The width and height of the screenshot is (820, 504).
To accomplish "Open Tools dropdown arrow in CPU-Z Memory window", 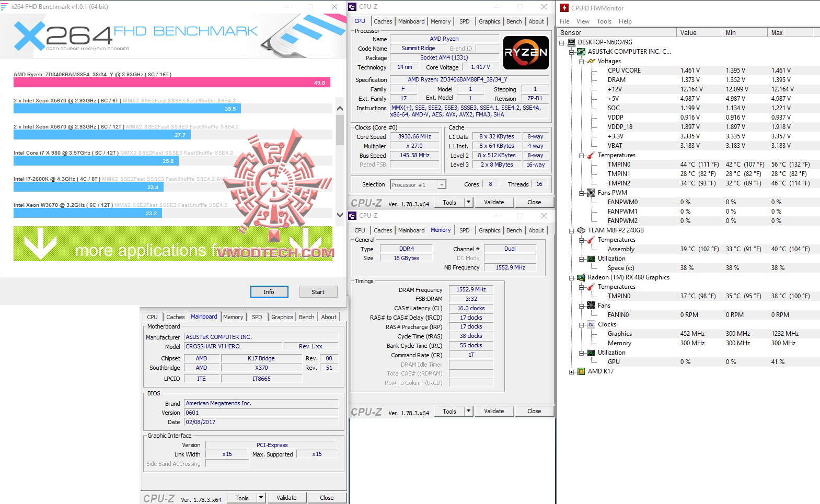I will pyautogui.click(x=468, y=411).
